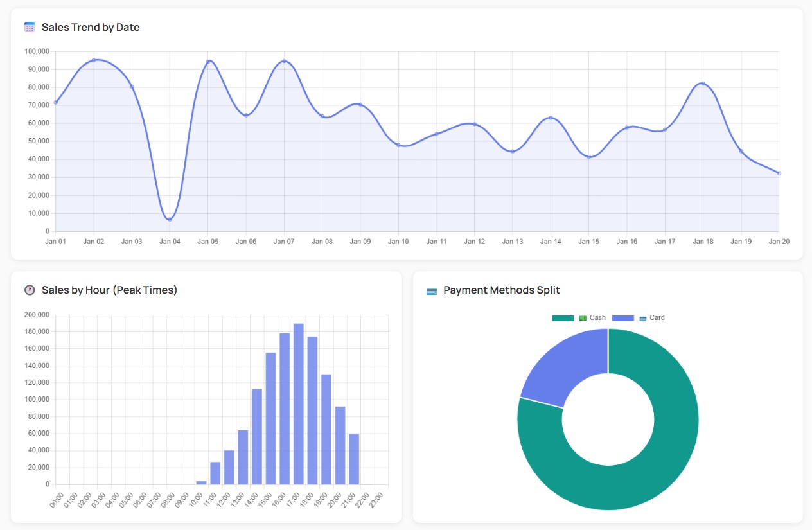Expand details by clicking the Jan 04 dip point
This screenshot has width=812, height=530.
click(x=169, y=219)
